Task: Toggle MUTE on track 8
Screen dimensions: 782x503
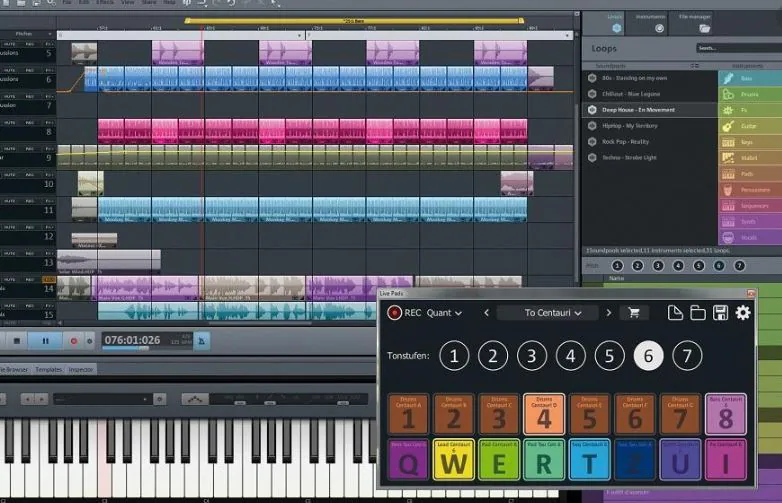Action: [9, 123]
